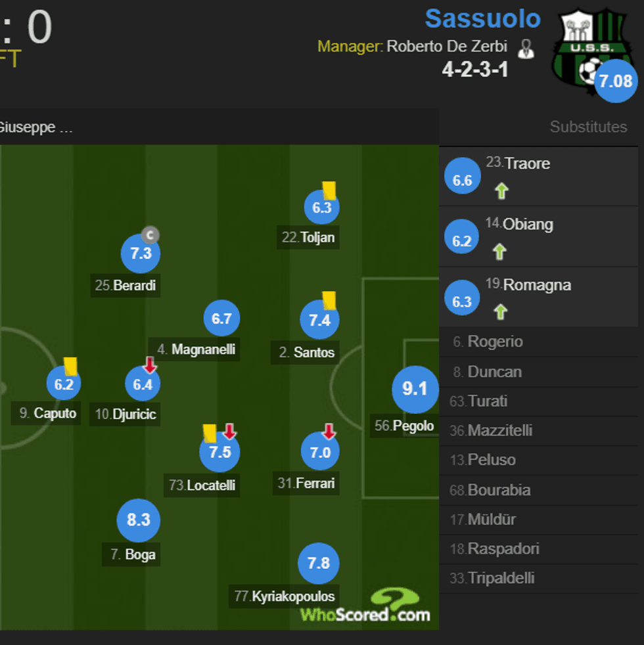Open the Sassuolo team name link
Image resolution: width=644 pixels, height=645 pixels.
[482, 18]
